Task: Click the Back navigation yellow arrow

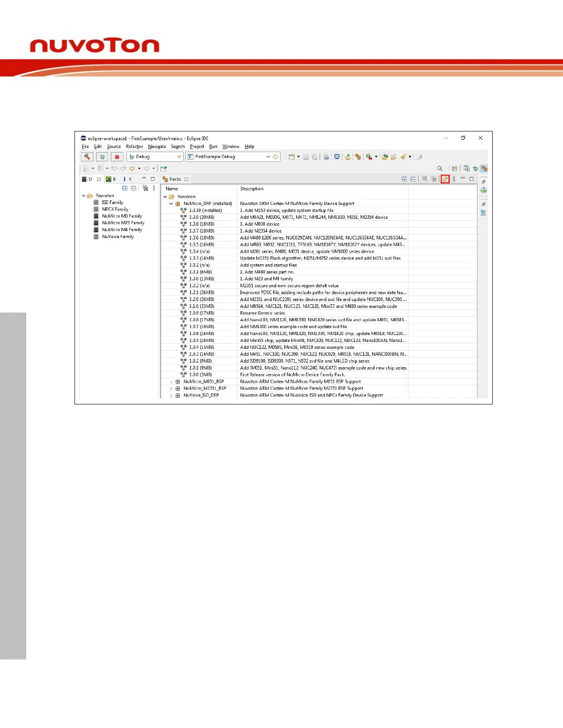Action: click(132, 169)
